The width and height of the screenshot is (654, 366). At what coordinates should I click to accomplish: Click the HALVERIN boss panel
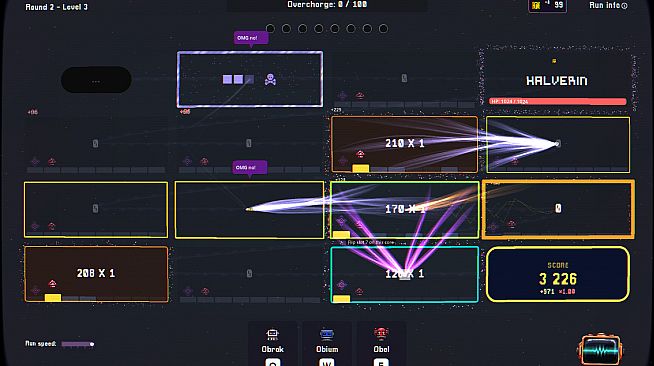click(x=557, y=79)
